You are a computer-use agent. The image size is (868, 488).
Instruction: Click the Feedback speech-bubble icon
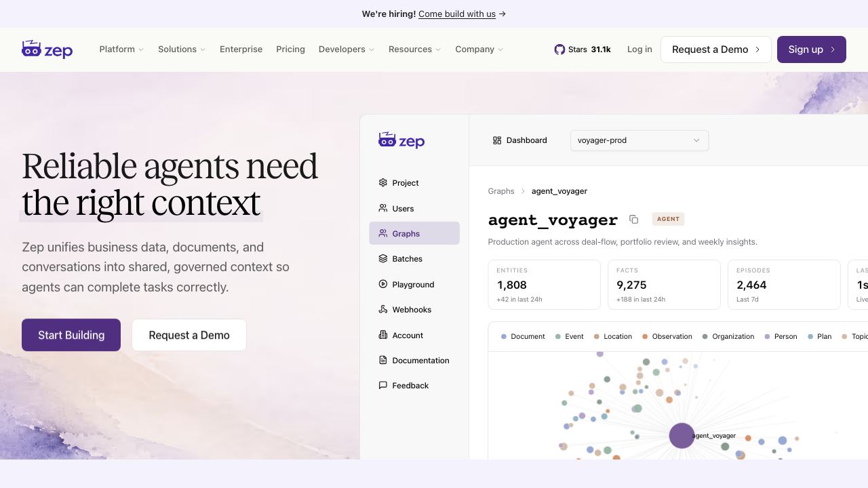tap(383, 385)
